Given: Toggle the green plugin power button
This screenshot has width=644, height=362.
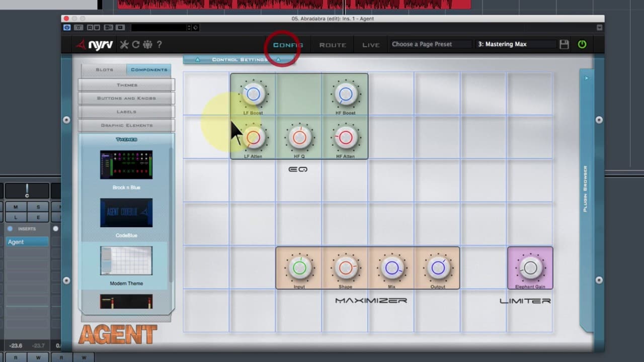Looking at the screenshot, I should click(x=582, y=44).
